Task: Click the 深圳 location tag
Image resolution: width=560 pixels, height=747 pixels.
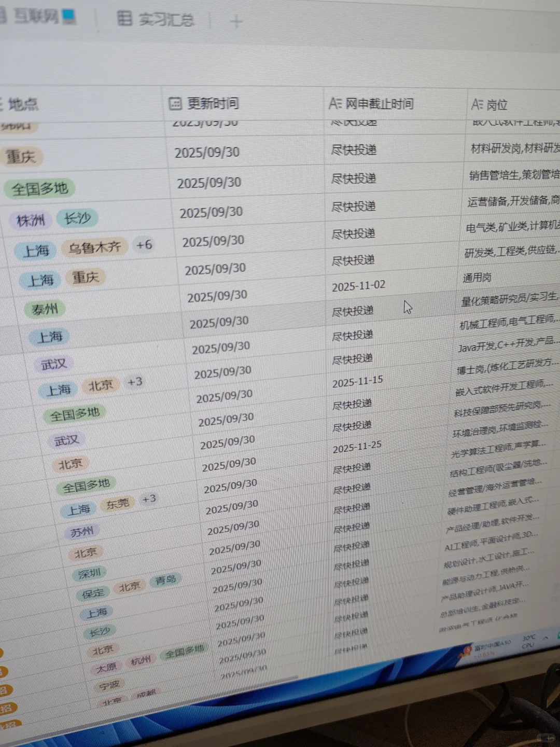Action: [89, 573]
